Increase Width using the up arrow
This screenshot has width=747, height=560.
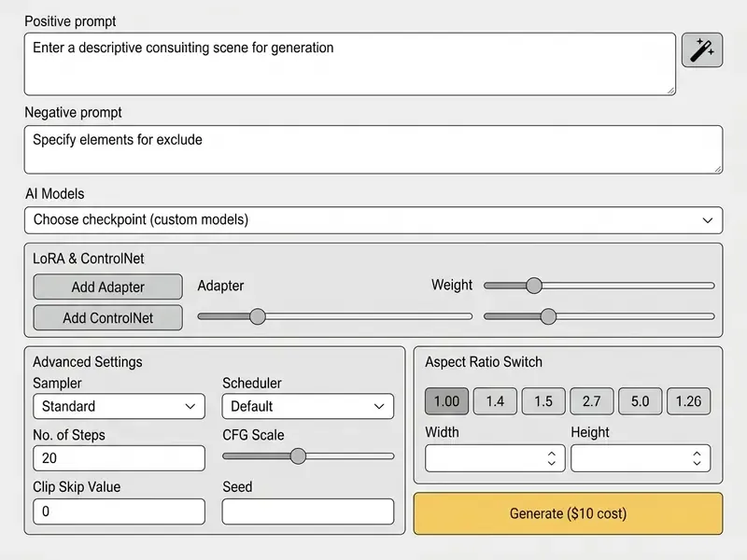(552, 454)
